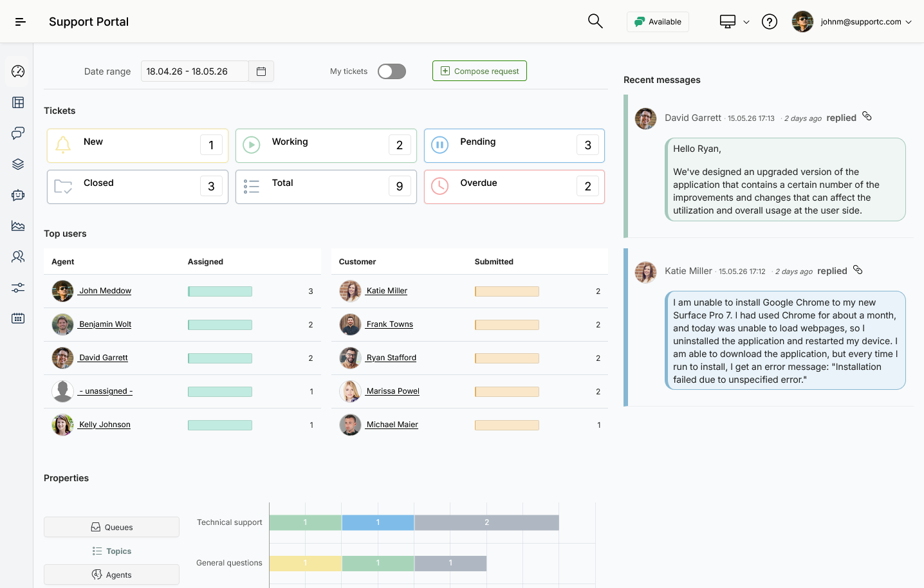
Task: Open the - unassigned - agent link
Action: [x=106, y=391]
